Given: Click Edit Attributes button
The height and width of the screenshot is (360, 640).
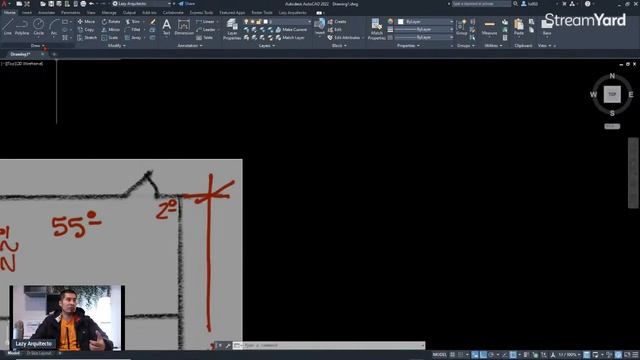Looking at the screenshot, I should (x=344, y=38).
